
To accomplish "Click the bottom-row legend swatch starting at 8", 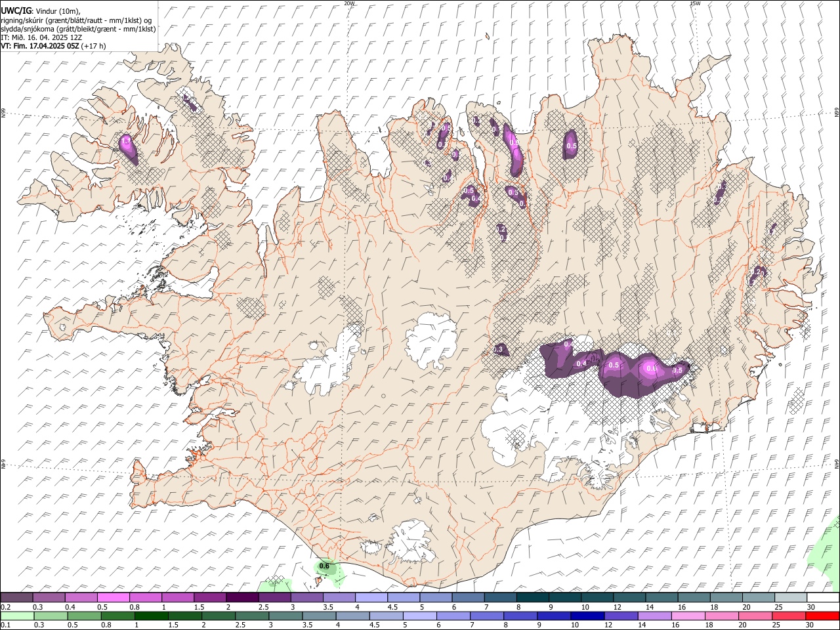I will (520, 616).
